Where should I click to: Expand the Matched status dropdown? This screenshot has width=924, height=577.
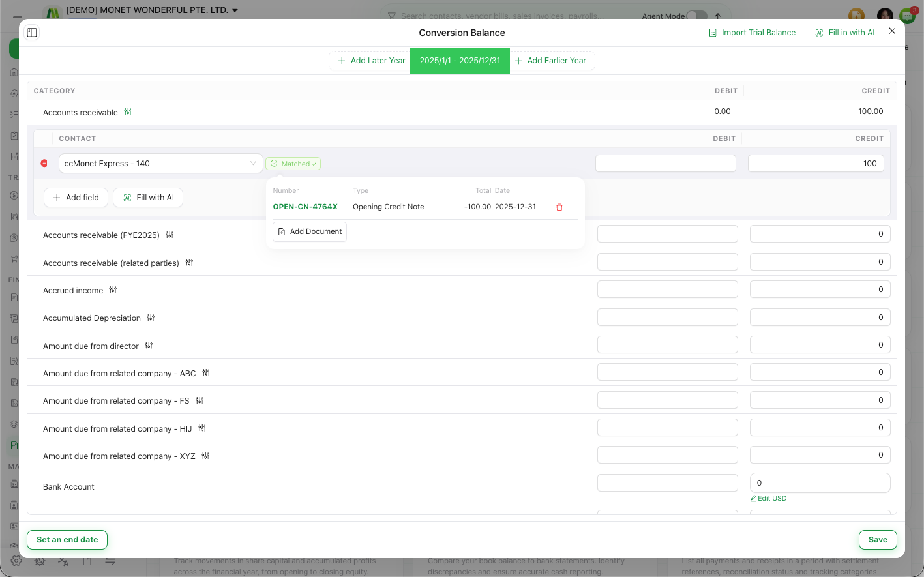click(x=293, y=164)
